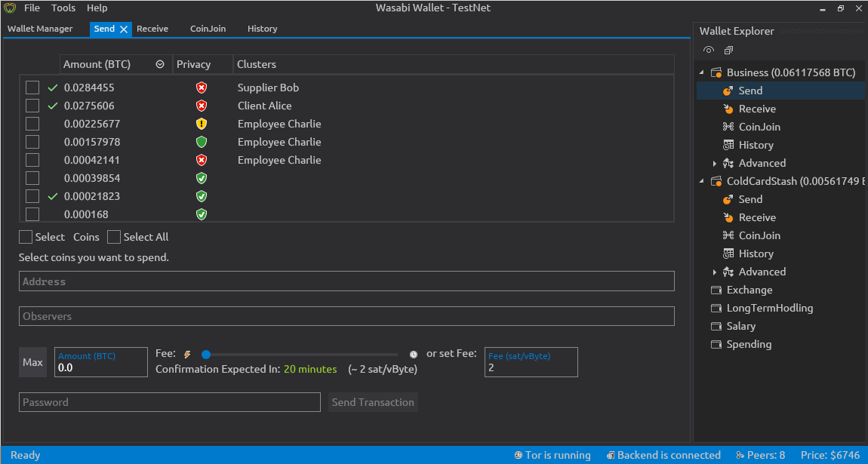
Task: Click the fee slider handle
Action: [x=206, y=355]
